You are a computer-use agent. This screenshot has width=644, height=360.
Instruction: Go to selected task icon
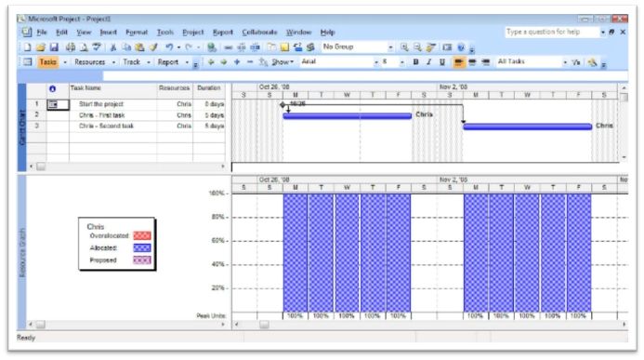[x=431, y=47]
